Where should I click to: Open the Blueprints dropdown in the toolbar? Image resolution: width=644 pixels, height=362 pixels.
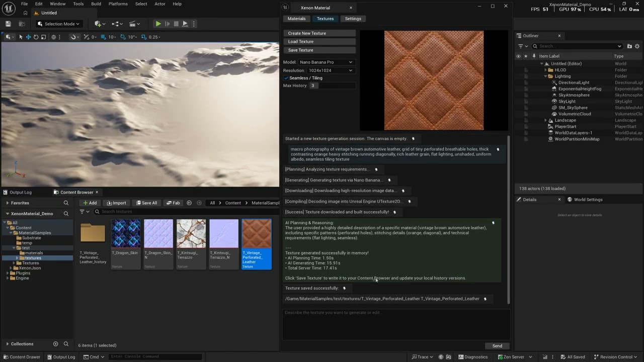coord(117,24)
